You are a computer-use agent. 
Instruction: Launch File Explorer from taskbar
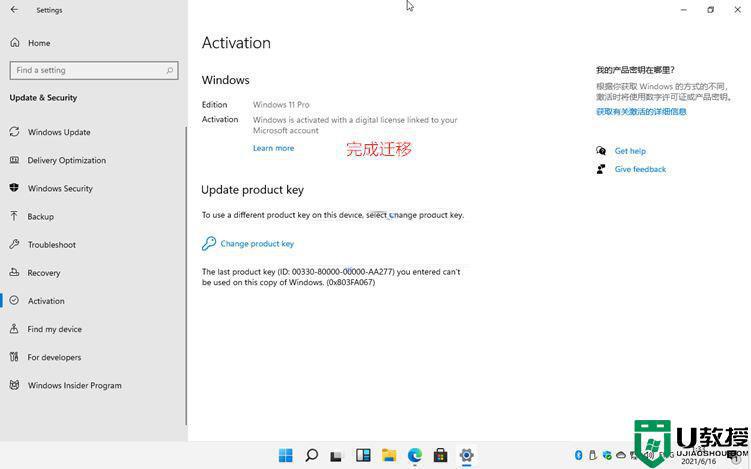tap(389, 455)
